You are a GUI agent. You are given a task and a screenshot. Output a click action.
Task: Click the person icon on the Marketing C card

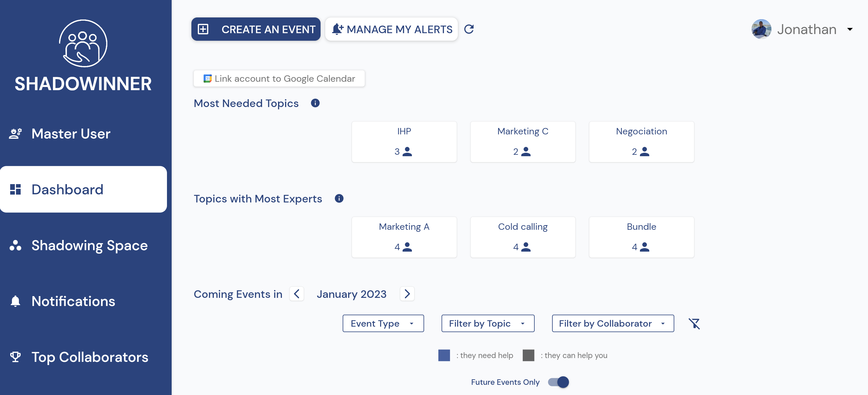526,152
